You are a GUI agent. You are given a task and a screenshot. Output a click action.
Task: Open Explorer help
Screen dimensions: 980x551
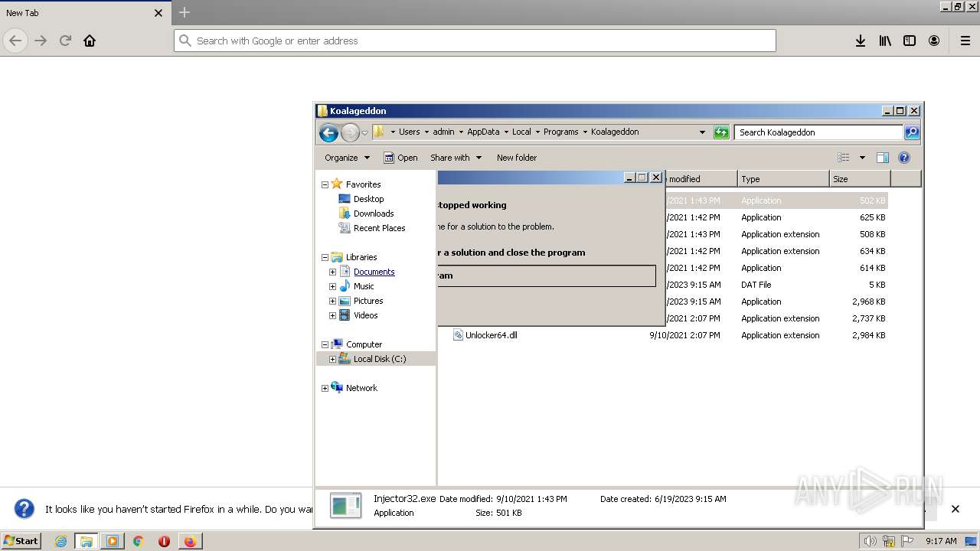903,158
